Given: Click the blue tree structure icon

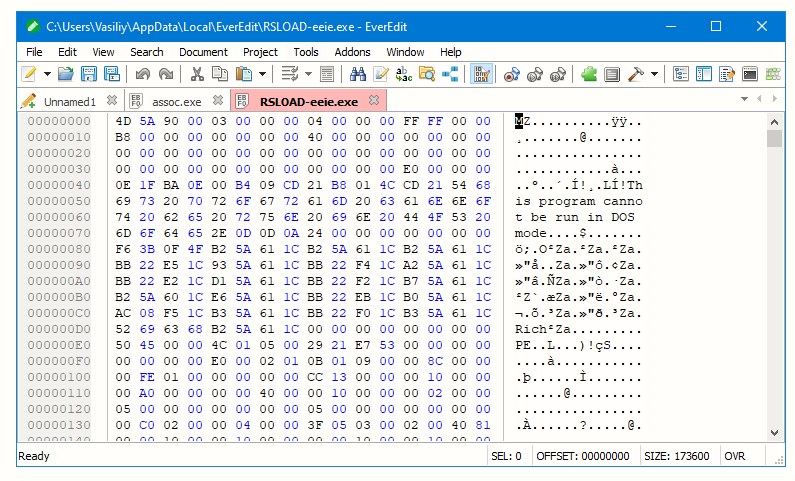Looking at the screenshot, I should click(x=450, y=75).
